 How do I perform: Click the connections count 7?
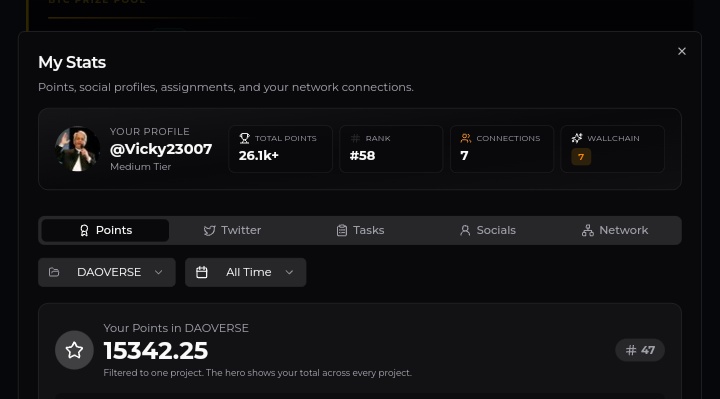pos(464,156)
